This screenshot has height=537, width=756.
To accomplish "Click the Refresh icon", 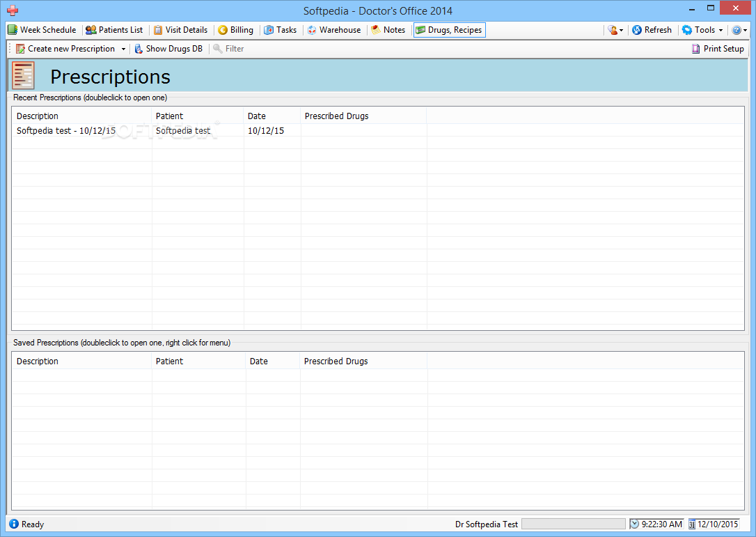I will 637,30.
